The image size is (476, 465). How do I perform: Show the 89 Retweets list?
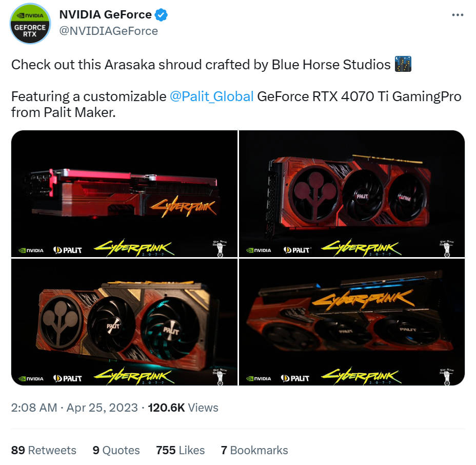point(44,450)
